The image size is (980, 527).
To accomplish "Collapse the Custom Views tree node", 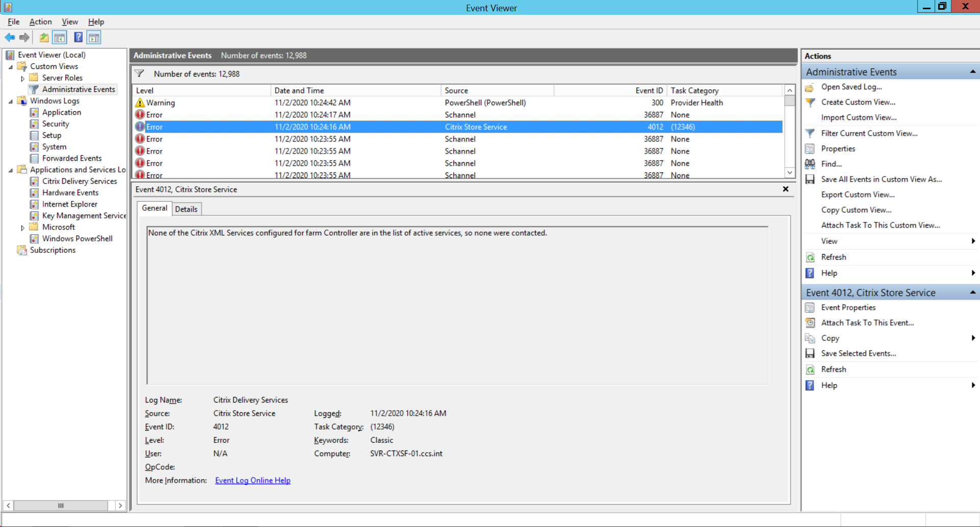I will click(11, 67).
